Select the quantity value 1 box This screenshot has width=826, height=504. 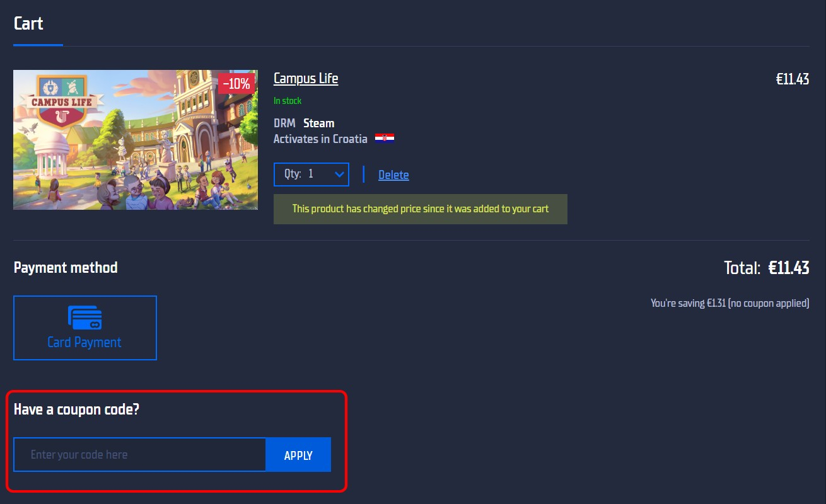310,174
